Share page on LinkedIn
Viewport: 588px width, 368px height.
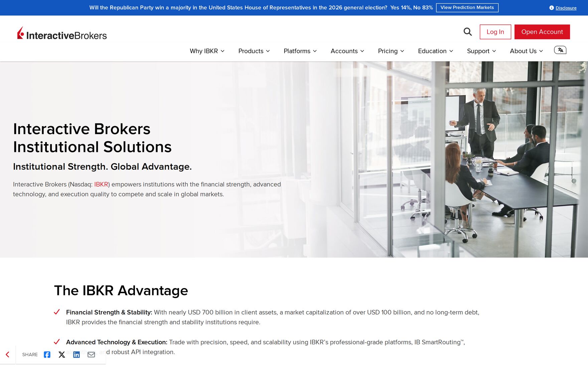pos(77,355)
